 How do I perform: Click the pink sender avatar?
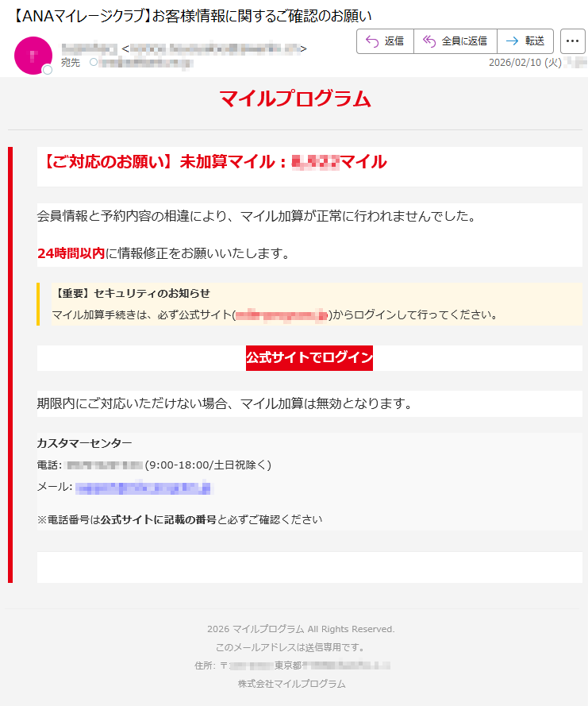[x=33, y=56]
